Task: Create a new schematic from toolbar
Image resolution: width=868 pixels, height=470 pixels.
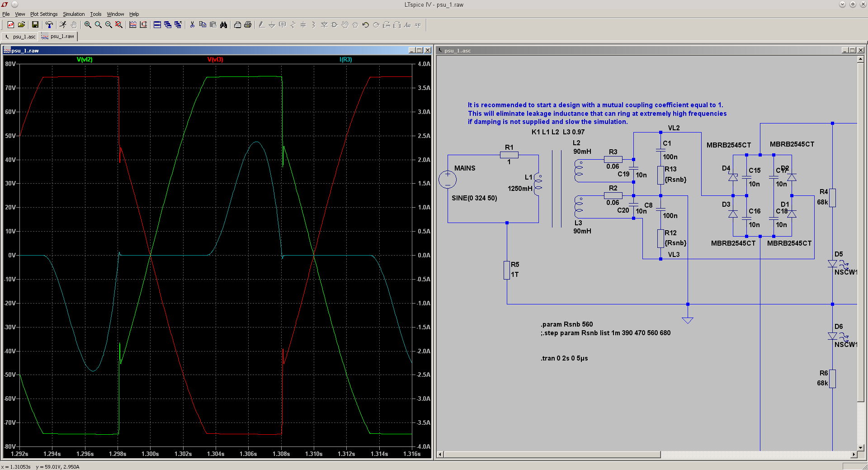Action: click(x=11, y=25)
